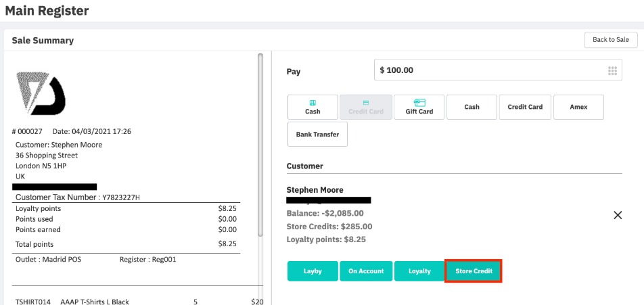The image size is (644, 305).
Task: Choose Bank Transfer as payment method
Action: tap(317, 134)
